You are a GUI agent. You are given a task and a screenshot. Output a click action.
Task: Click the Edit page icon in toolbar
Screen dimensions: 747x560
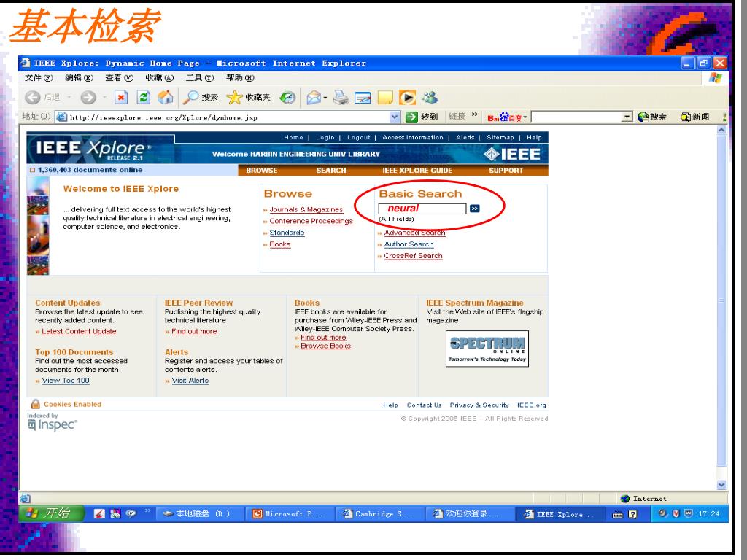tap(363, 98)
